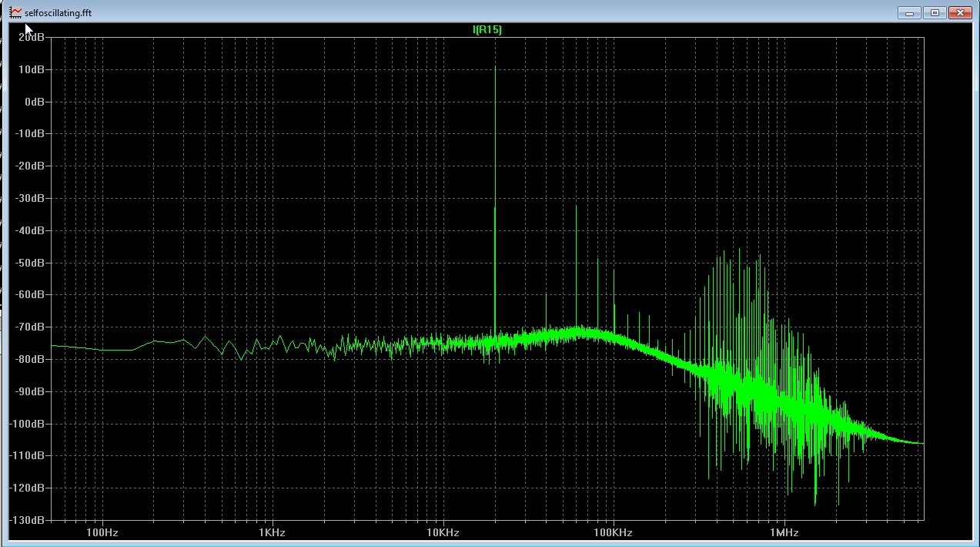Screen dimensions: 980x547
Task: Click the -130dB vertical axis label
Action: pyautogui.click(x=28, y=520)
